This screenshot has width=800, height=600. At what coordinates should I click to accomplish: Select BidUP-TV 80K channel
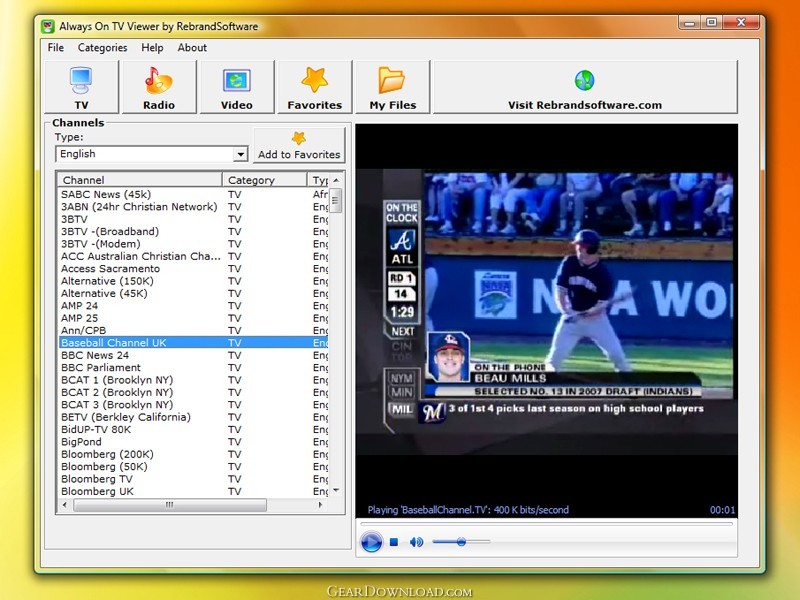(193, 429)
